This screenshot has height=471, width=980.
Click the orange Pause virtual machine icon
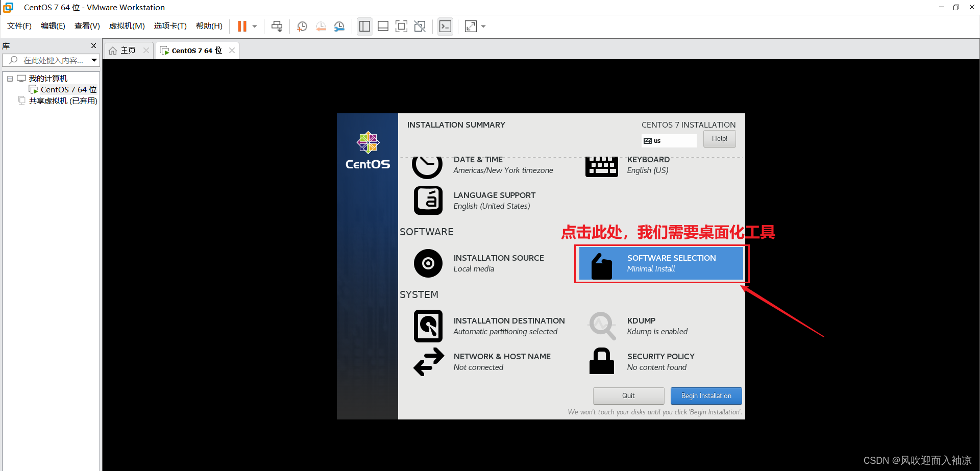tap(242, 26)
